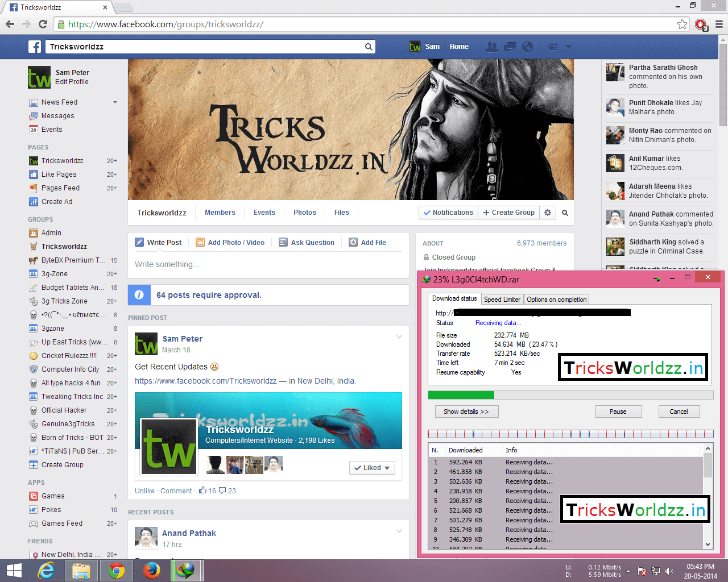Open Events in left sidebar
The image size is (728, 582).
(x=51, y=130)
